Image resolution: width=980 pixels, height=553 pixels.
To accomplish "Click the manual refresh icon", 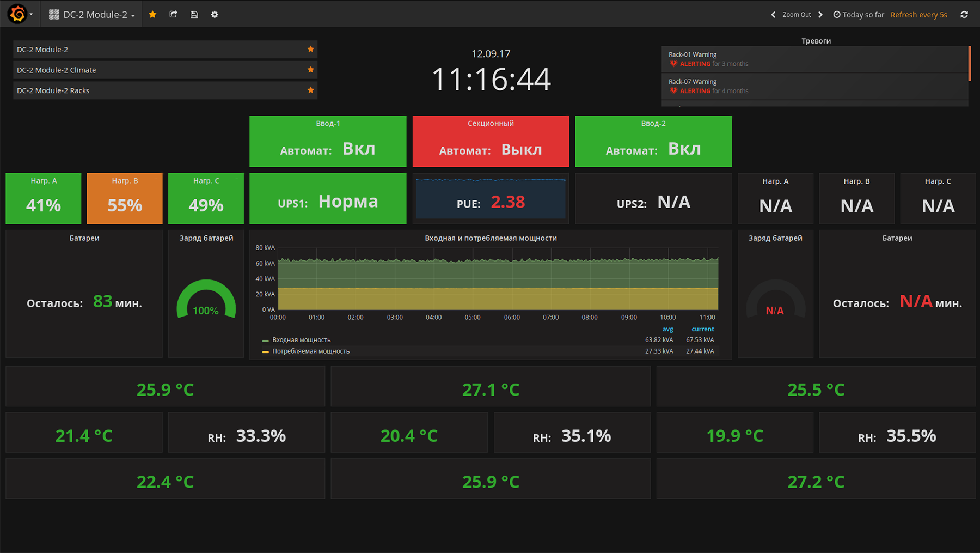I will 964,15.
